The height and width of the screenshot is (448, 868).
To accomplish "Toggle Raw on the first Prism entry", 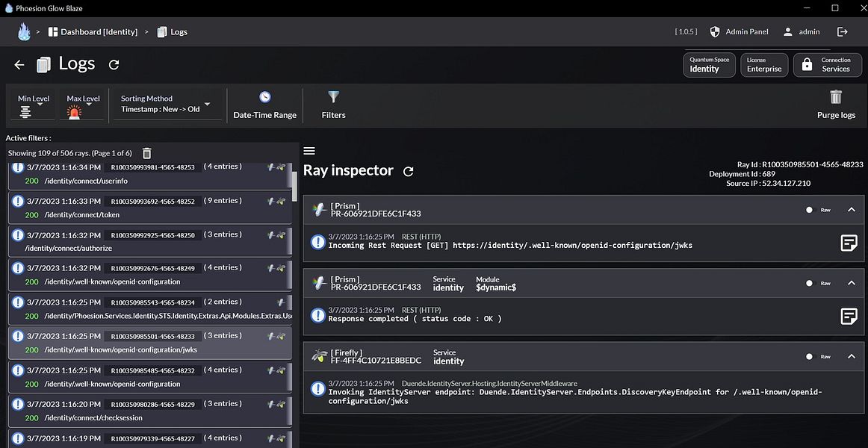I will [809, 210].
